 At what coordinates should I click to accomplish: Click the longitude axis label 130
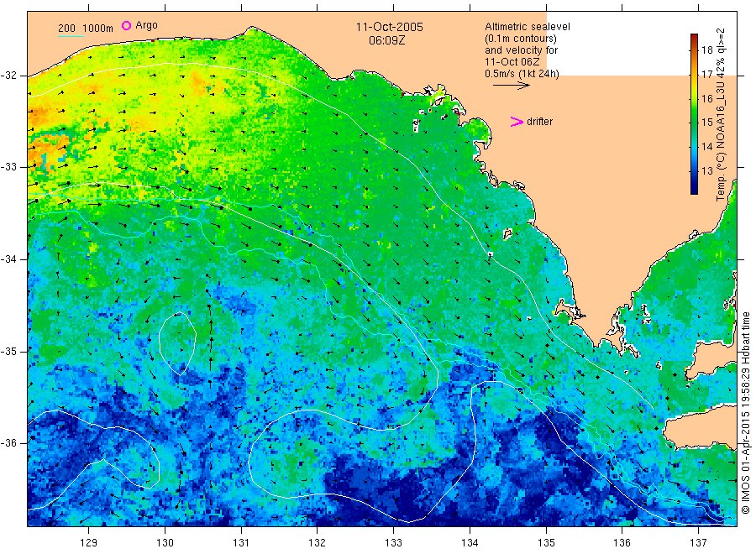pyautogui.click(x=165, y=543)
